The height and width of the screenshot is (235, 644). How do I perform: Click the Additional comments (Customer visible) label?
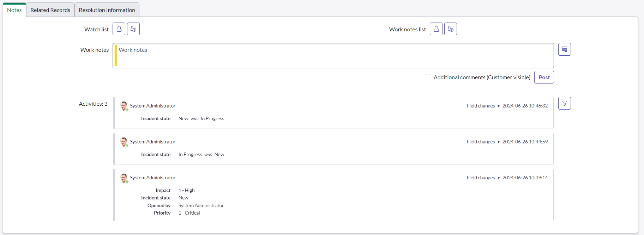pyautogui.click(x=482, y=77)
